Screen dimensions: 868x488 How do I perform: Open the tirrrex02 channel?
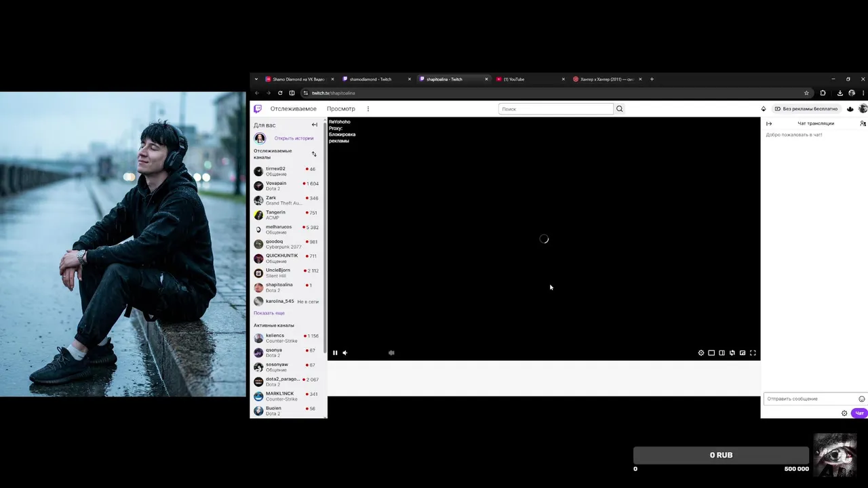[286, 171]
